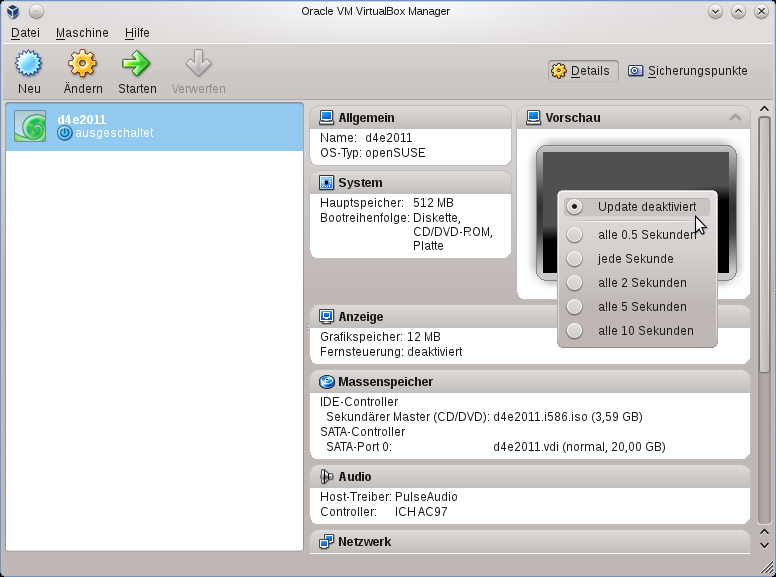776x577 pixels.
Task: Open the Audio section header link
Action: click(x=355, y=477)
